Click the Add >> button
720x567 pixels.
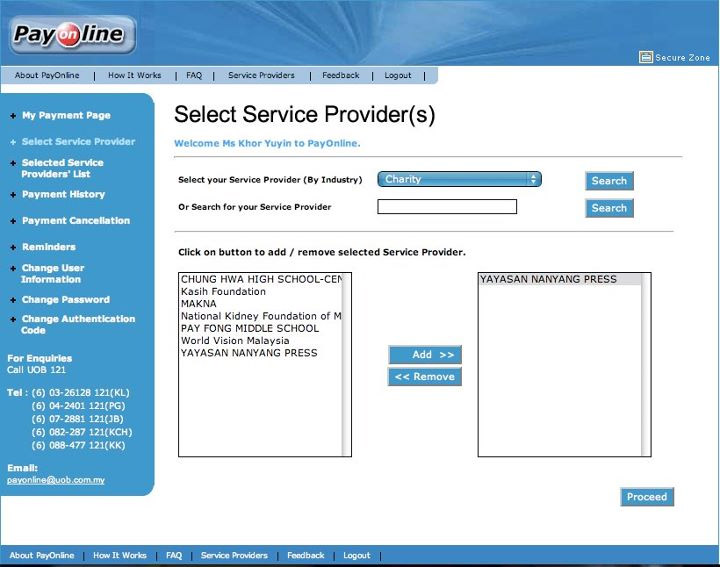(425, 354)
